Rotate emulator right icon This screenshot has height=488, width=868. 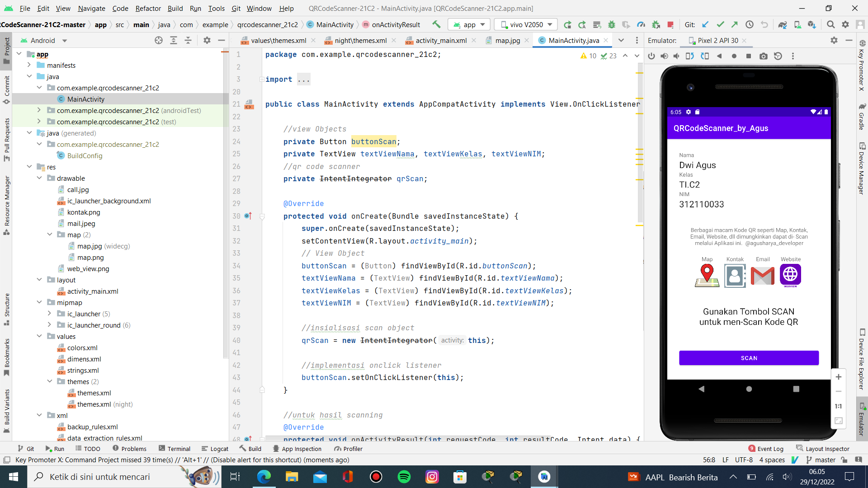[705, 56]
